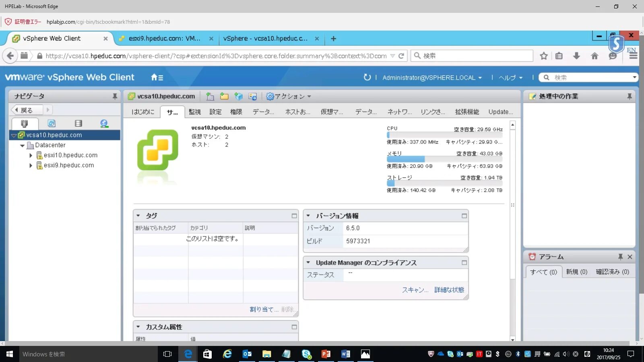Open the vSphere home menu icon
This screenshot has height=362, width=644.
pyautogui.click(x=157, y=77)
